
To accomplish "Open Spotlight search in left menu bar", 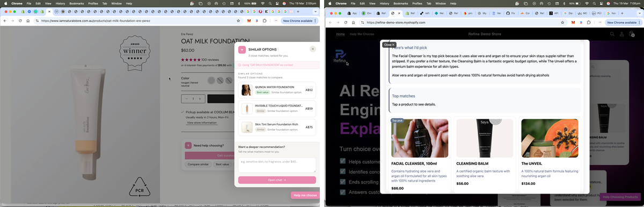I will click(270, 3).
